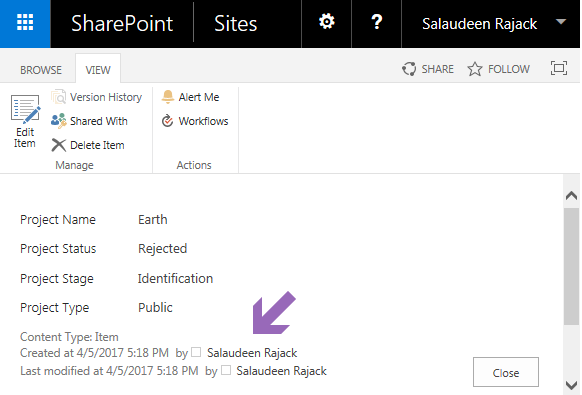Click the Alert Me text label
This screenshot has height=395, width=582.
199,97
